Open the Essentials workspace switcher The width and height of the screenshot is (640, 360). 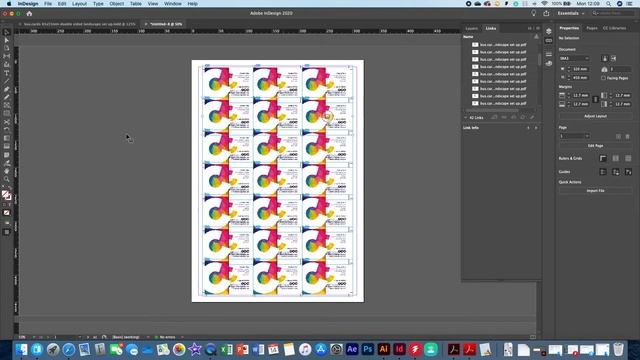click(x=571, y=13)
